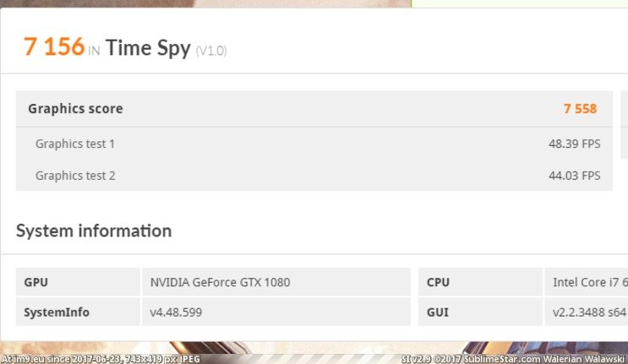Click the SystemInfo label cell
The image size is (628, 364).
[x=78, y=312]
